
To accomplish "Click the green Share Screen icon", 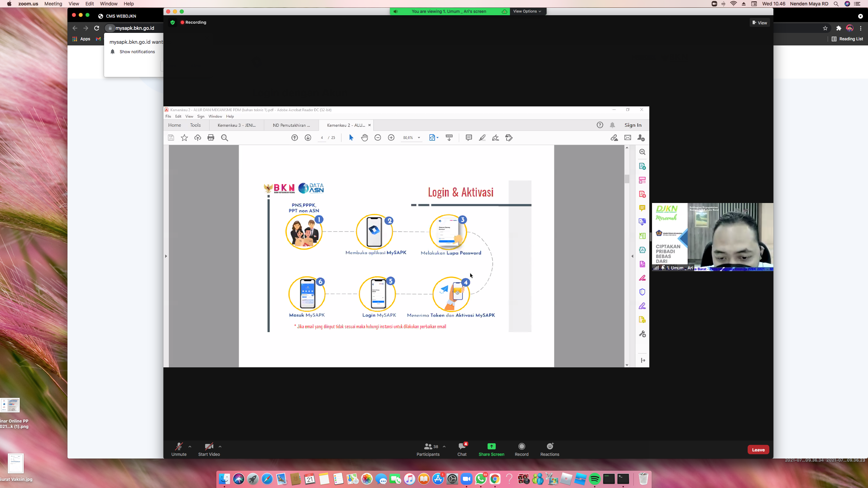I will pyautogui.click(x=491, y=446).
